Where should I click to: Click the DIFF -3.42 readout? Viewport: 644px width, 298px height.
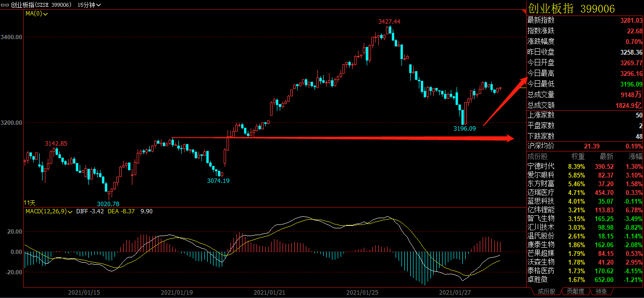point(89,211)
